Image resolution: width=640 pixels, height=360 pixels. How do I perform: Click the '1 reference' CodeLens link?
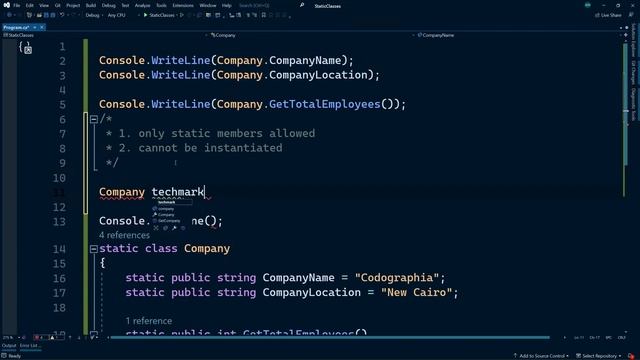tap(149, 321)
